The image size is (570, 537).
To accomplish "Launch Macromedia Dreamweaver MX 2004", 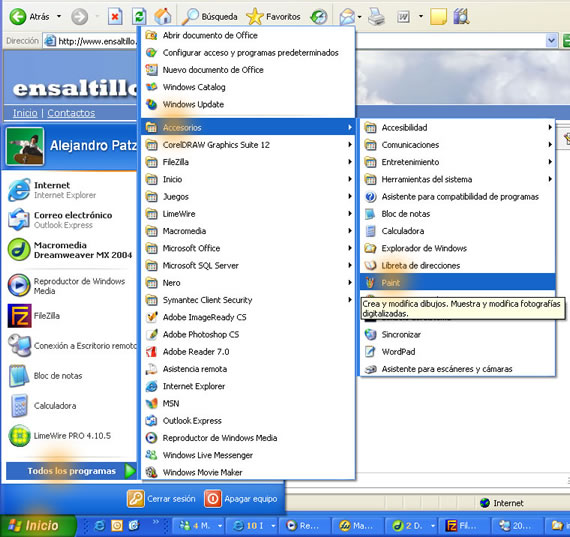I will point(71,250).
